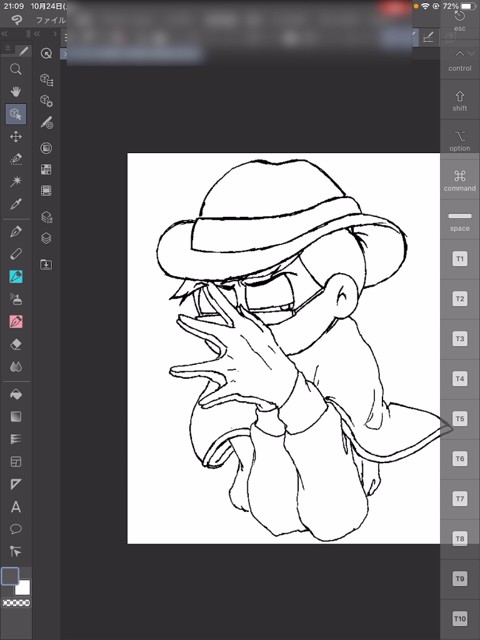Select the Pencil tool

[16, 254]
